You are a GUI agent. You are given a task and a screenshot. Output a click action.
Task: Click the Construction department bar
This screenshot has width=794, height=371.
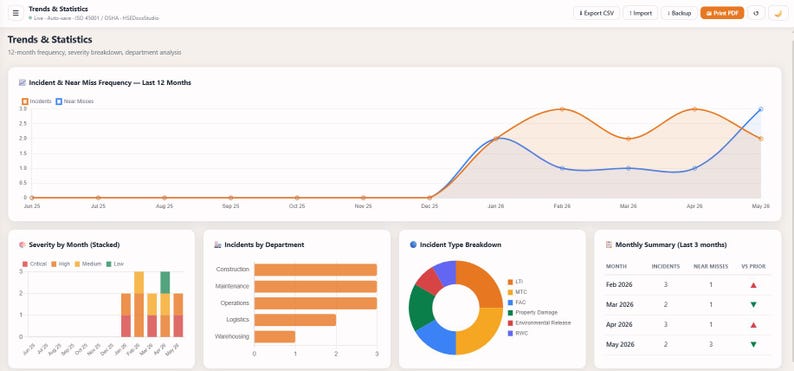coord(315,270)
